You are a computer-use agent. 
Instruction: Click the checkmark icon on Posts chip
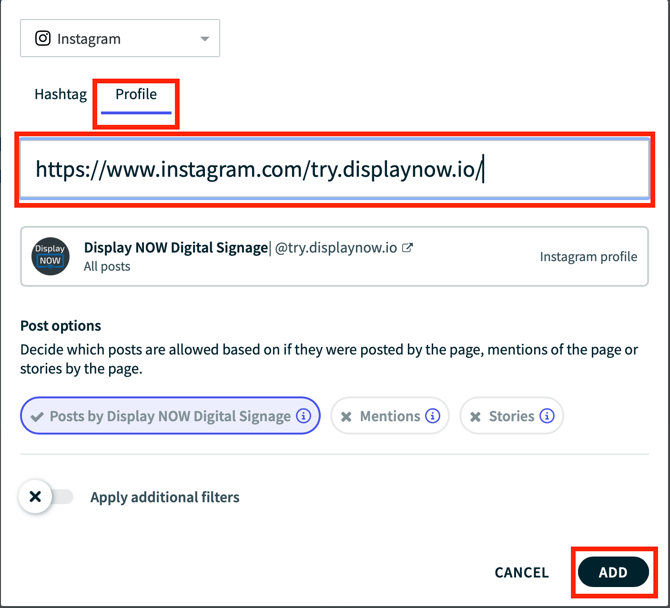coord(37,417)
